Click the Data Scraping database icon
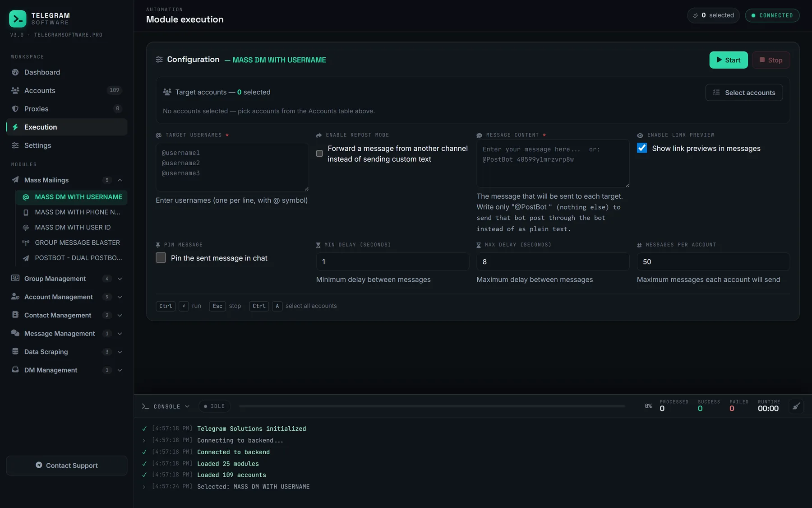Viewport: 812px width, 508px height. (x=15, y=351)
